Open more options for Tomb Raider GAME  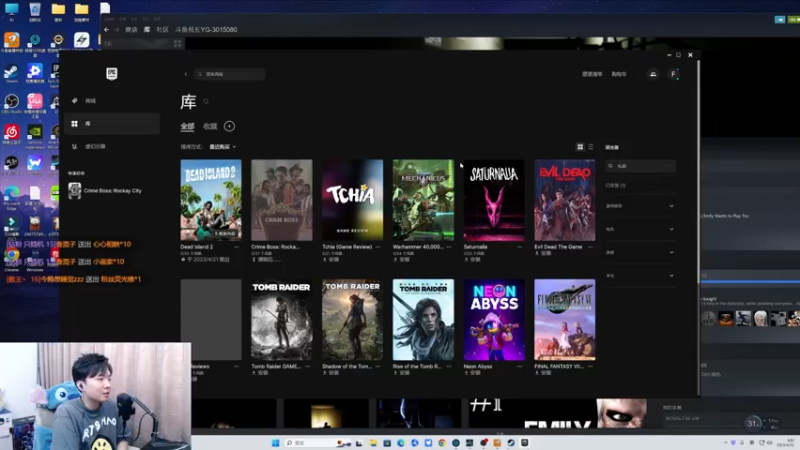(x=307, y=366)
